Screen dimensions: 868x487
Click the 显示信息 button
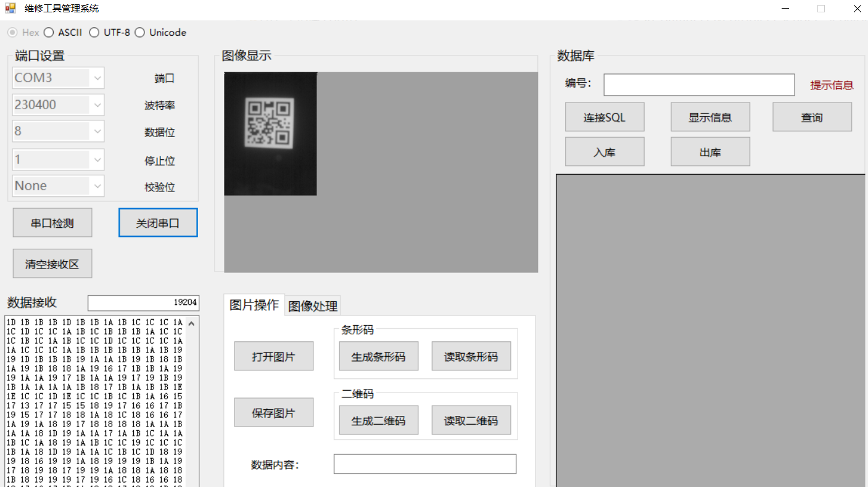(711, 117)
